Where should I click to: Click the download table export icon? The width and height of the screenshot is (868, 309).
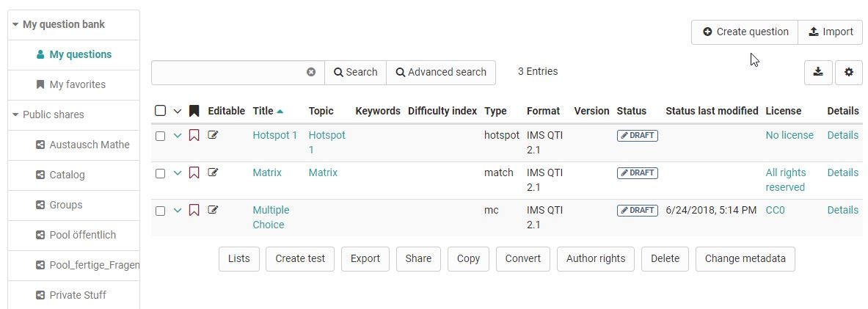pos(818,72)
